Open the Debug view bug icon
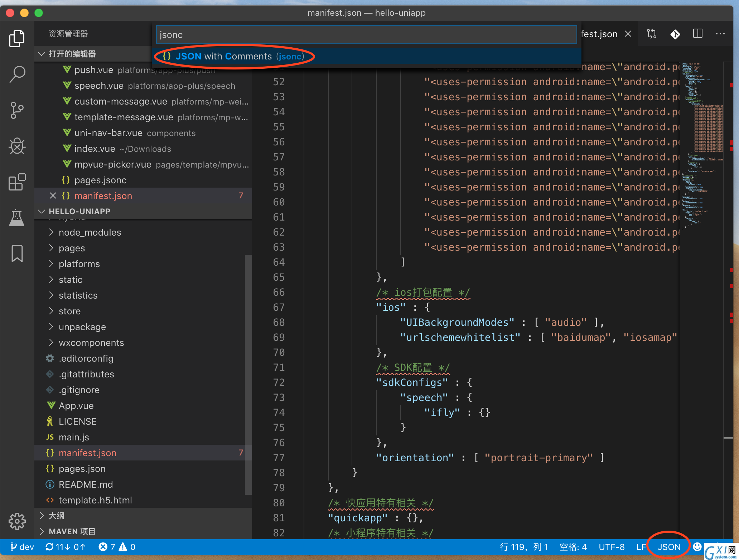739x560 pixels. 17,146
